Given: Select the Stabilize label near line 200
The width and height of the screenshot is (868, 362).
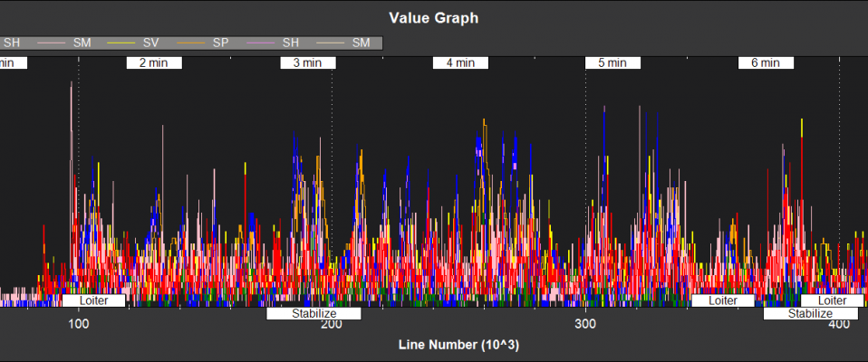Looking at the screenshot, I should tap(313, 314).
